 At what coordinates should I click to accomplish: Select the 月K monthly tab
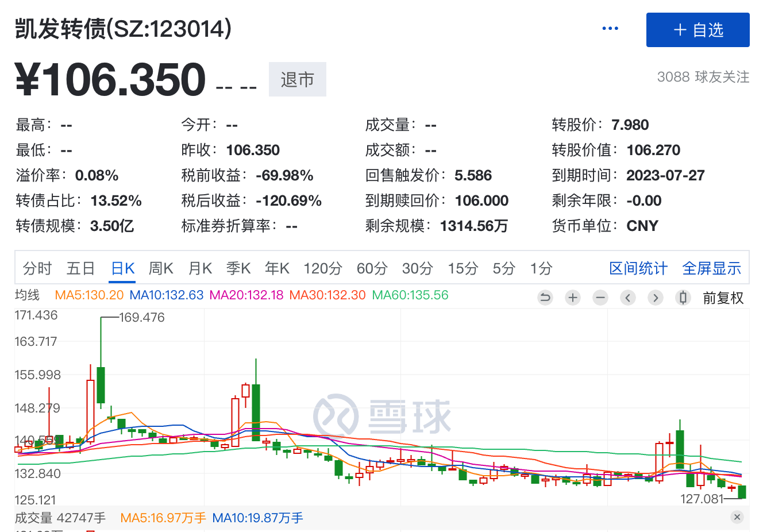coord(200,268)
